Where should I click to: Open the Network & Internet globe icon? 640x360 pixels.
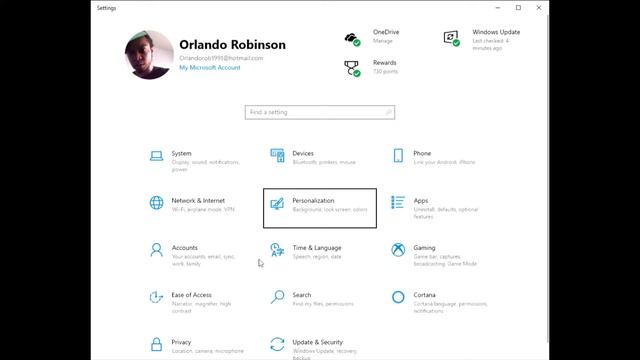pos(156,202)
